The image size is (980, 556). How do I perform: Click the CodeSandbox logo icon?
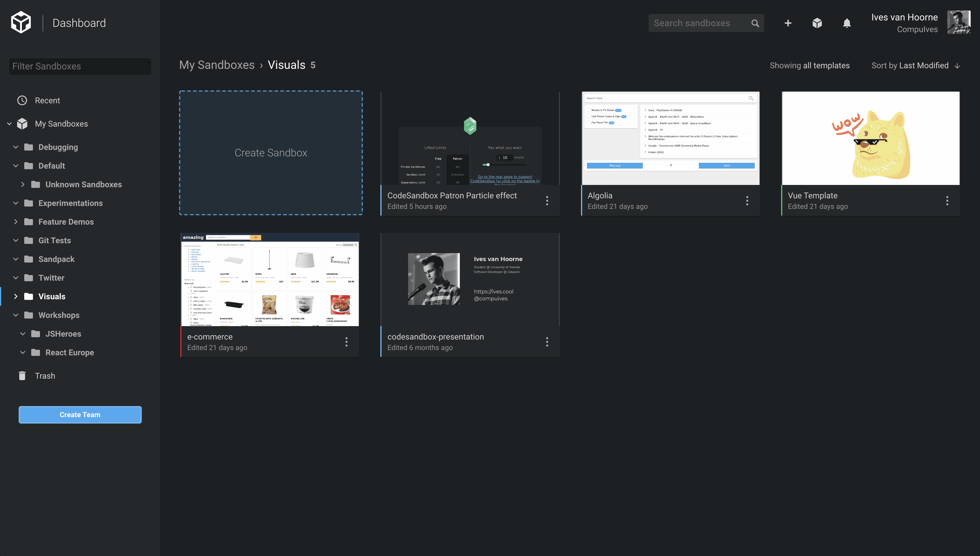21,22
